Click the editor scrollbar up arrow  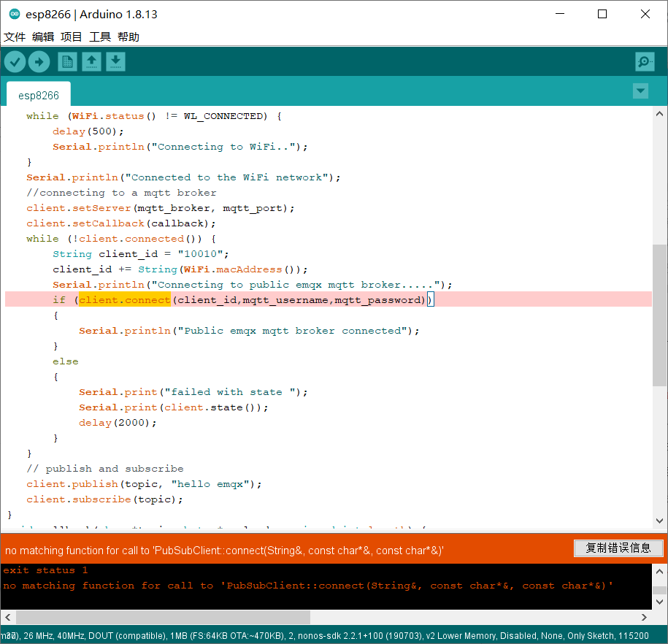pos(659,114)
